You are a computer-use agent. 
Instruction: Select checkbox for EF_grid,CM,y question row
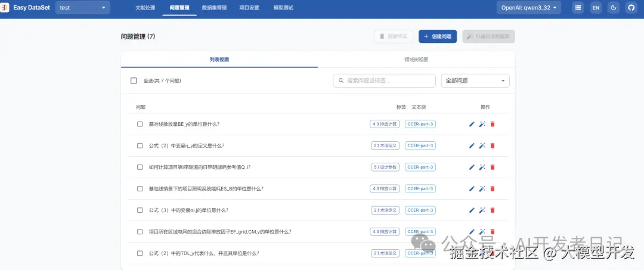140,231
